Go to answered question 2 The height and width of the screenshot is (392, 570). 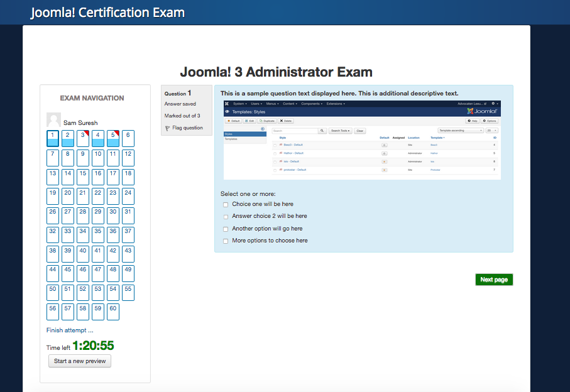(x=68, y=138)
